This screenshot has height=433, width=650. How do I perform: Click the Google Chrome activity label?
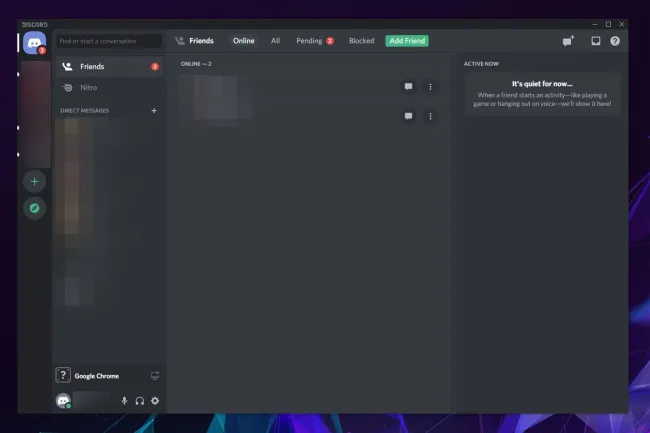click(x=97, y=376)
